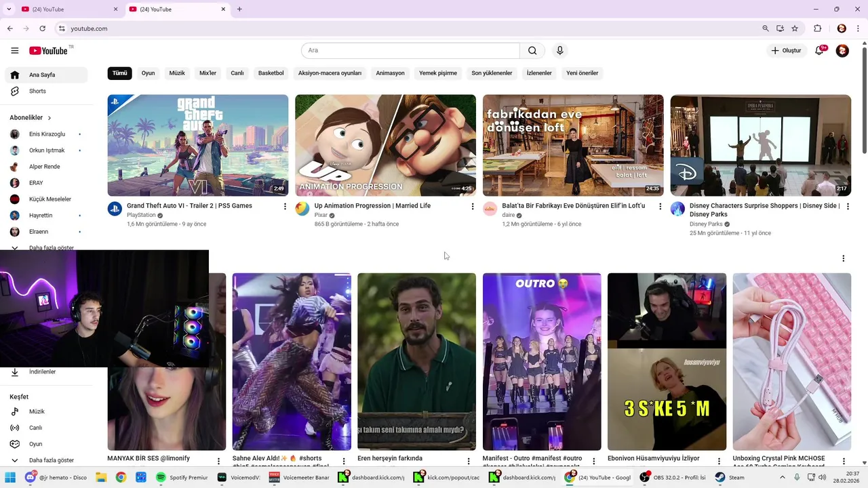Reload the page in Chrome
Viewport: 868px width, 488px height.
coord(42,28)
